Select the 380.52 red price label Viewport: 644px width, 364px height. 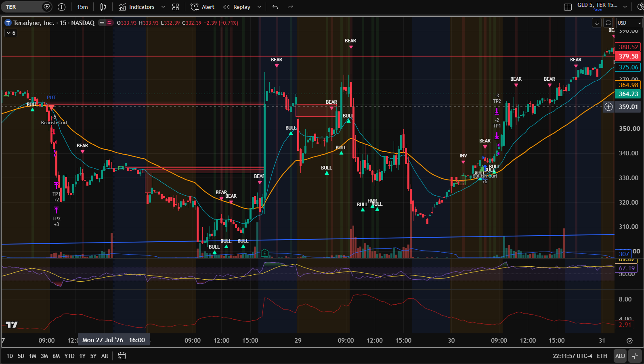pos(628,47)
